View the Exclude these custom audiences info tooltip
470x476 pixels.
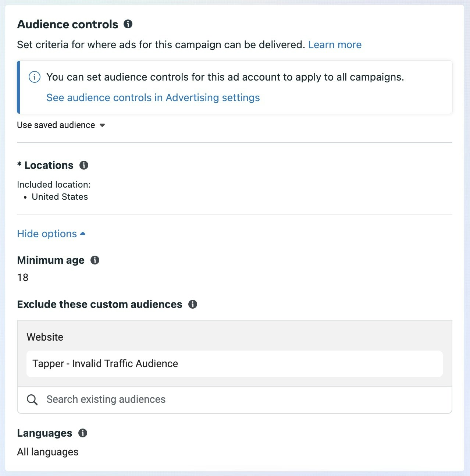point(193,304)
